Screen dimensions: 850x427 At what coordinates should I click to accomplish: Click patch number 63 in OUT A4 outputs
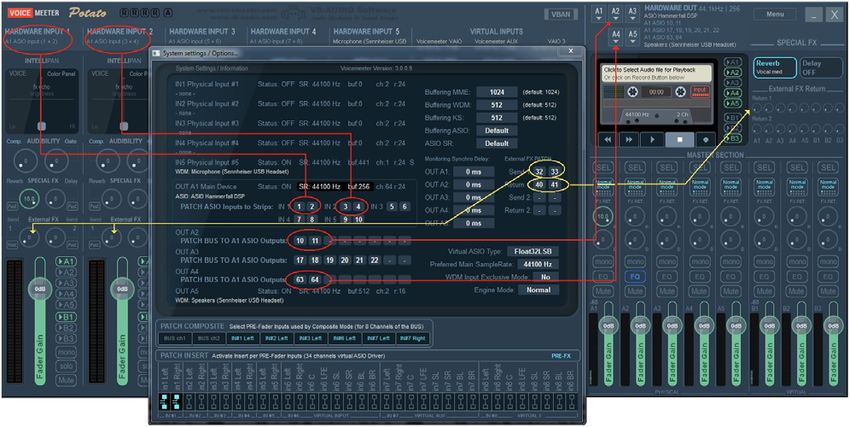click(x=300, y=280)
